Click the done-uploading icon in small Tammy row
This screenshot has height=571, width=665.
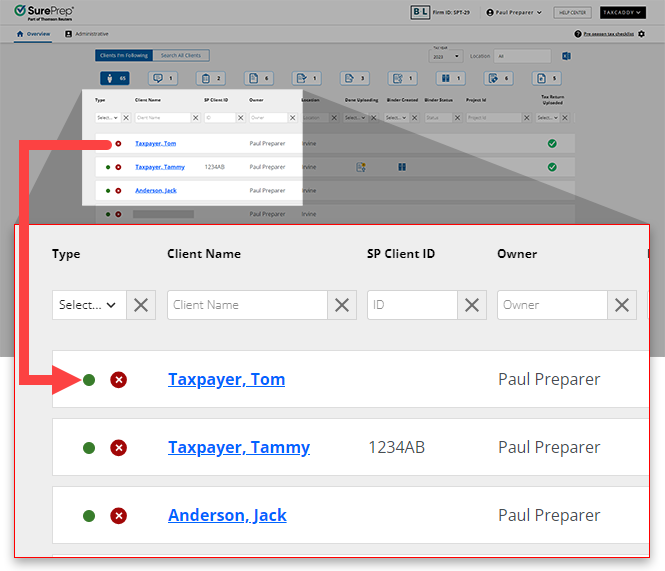(361, 167)
